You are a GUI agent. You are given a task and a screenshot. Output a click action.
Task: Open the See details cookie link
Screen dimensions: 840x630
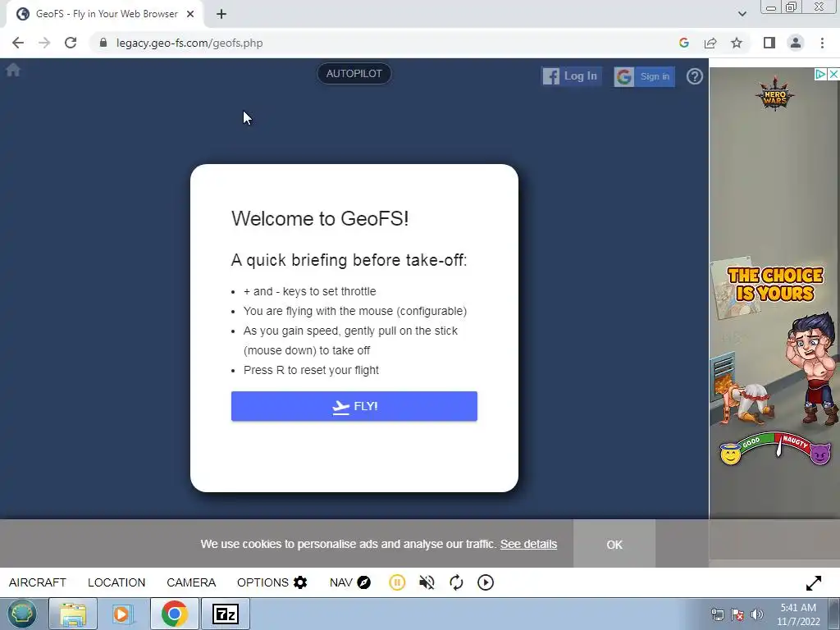(529, 545)
